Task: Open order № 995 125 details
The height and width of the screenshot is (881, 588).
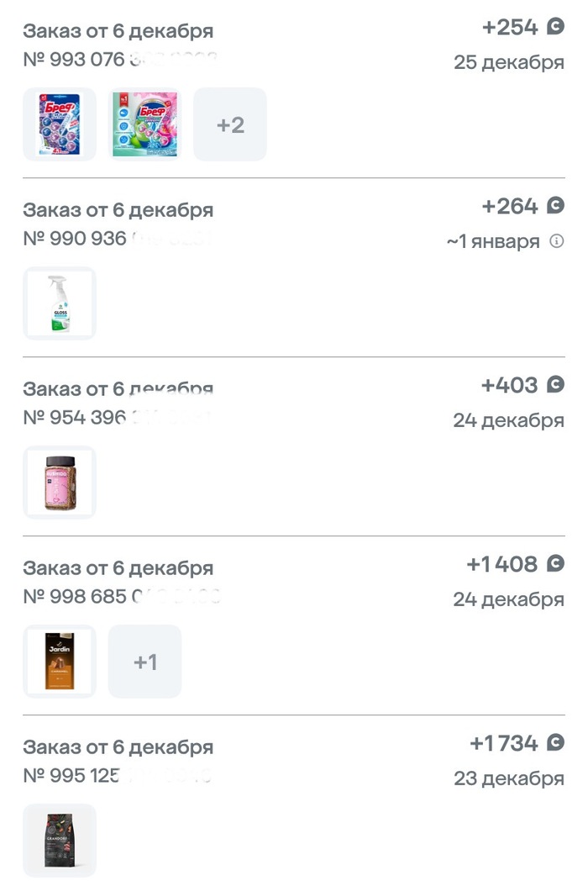Action: 118,747
